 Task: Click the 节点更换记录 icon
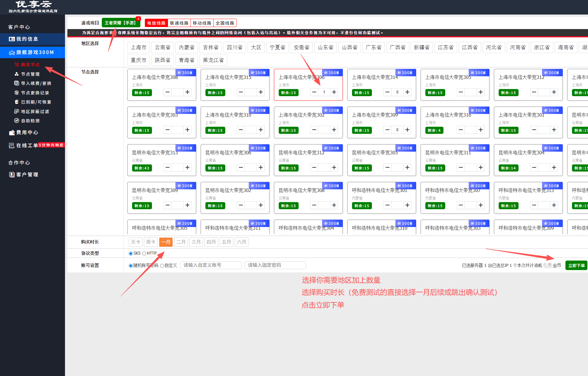tap(17, 93)
